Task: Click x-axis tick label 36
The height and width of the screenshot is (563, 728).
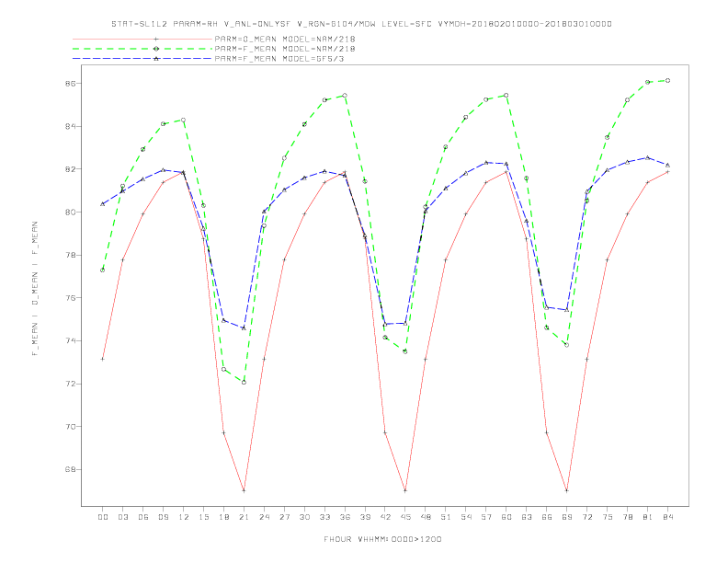Action: coord(345,517)
